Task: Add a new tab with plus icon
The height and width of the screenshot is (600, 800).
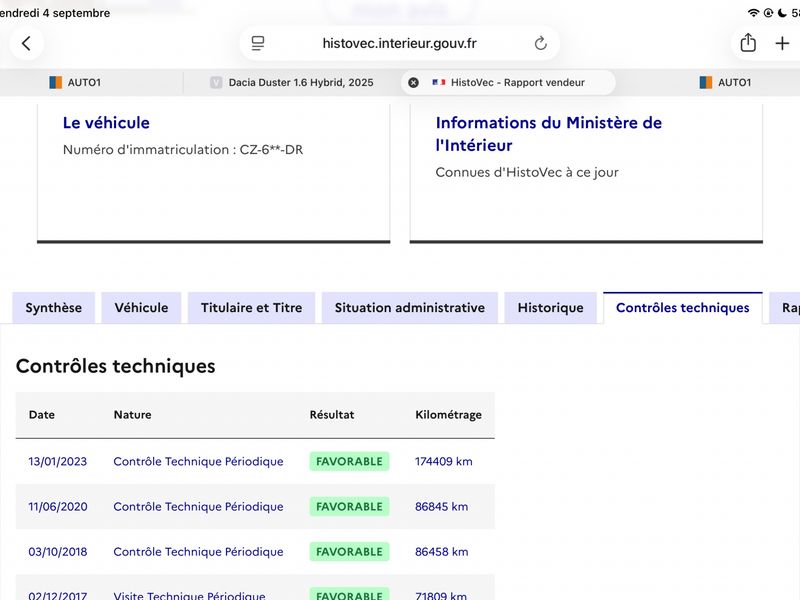Action: tap(782, 43)
